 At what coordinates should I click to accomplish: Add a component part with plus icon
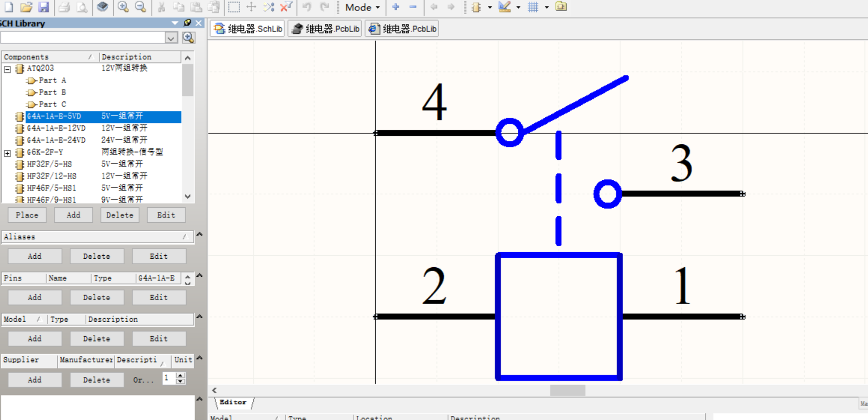(396, 7)
